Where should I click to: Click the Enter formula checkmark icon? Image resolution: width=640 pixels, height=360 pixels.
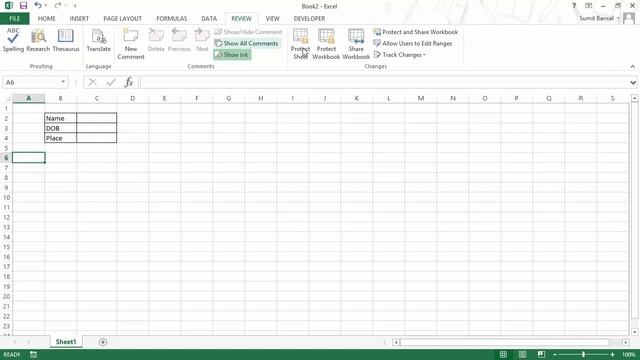[111, 82]
